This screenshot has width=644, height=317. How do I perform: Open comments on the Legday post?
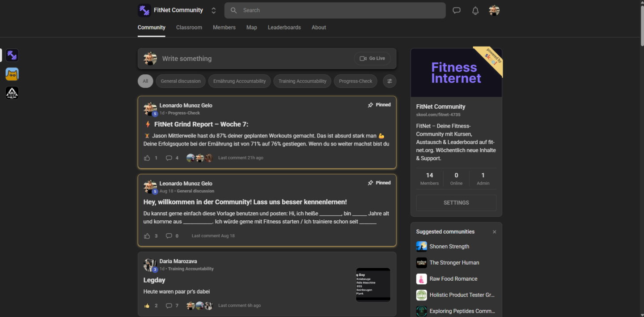169,305
